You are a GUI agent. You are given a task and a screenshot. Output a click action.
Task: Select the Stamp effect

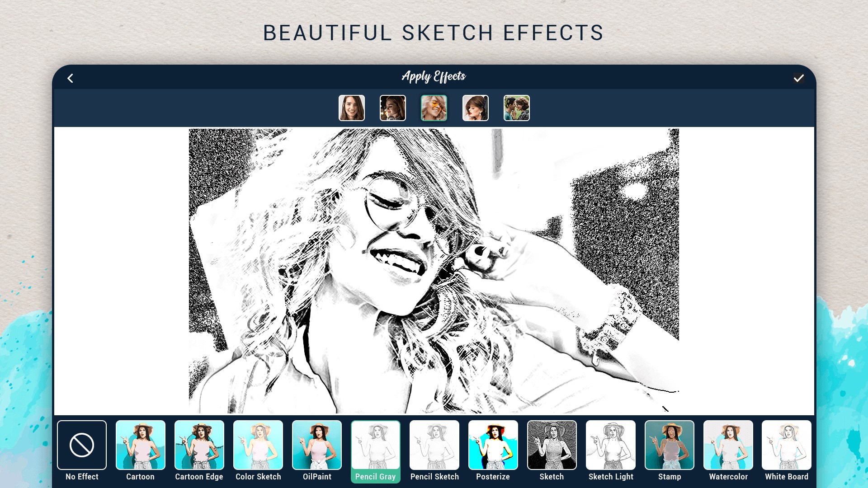[x=670, y=446]
